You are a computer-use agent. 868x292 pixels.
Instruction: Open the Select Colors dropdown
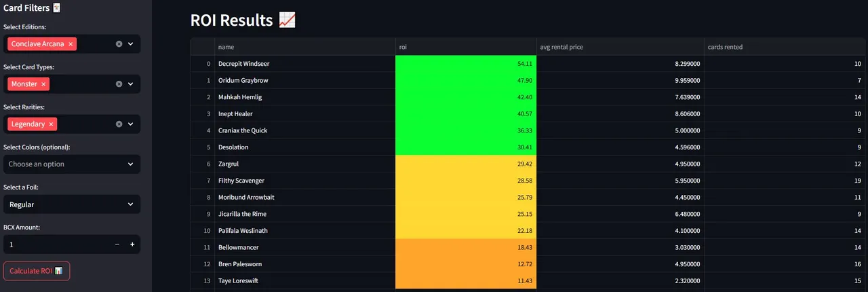coord(72,164)
